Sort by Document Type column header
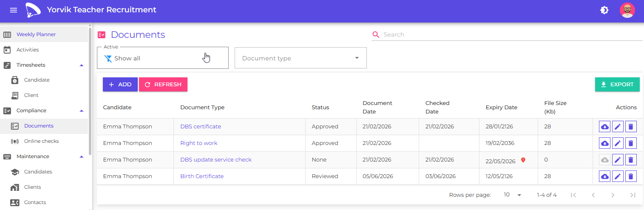This screenshot has width=644, height=210. click(x=202, y=108)
